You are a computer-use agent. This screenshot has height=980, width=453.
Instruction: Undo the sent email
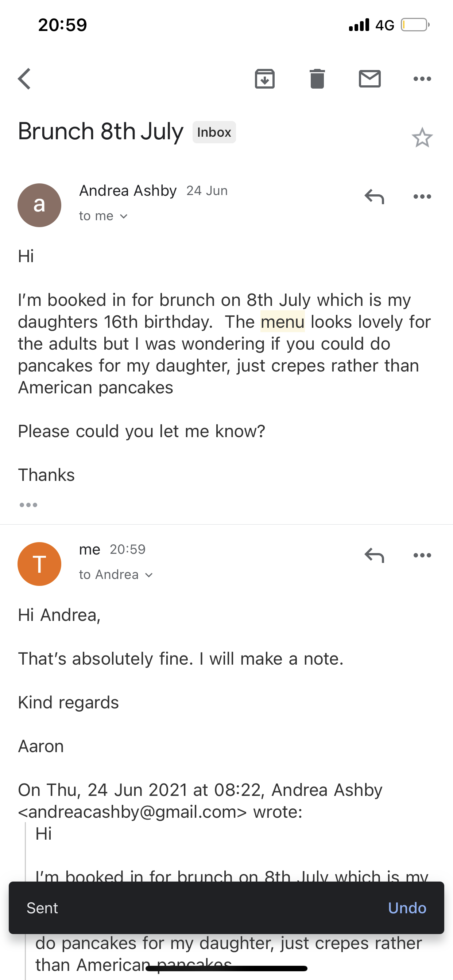407,908
